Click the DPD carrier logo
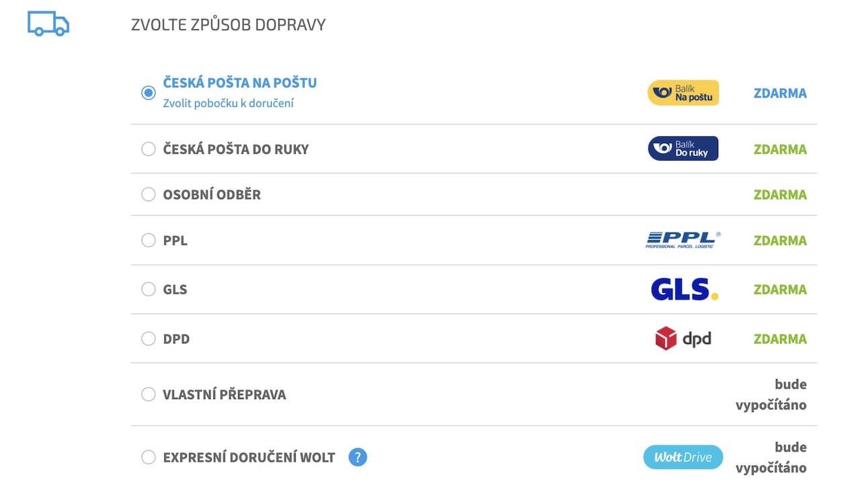 (x=683, y=339)
